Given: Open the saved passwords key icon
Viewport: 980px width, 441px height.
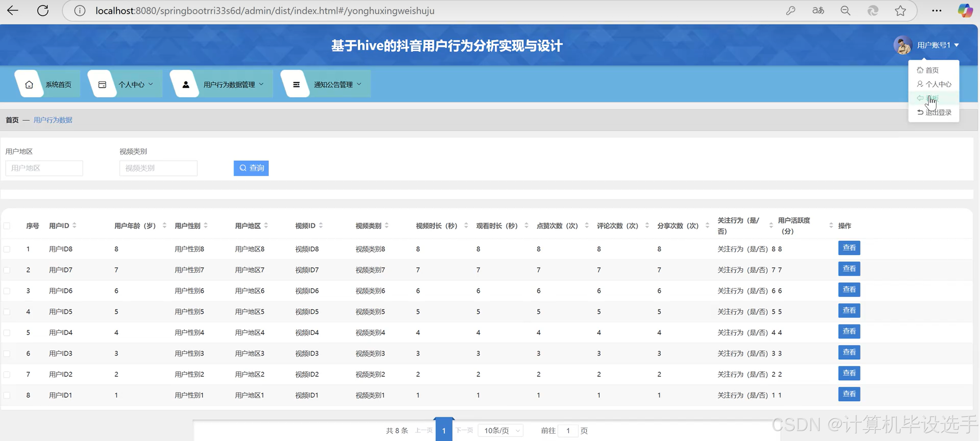Looking at the screenshot, I should pos(791,11).
